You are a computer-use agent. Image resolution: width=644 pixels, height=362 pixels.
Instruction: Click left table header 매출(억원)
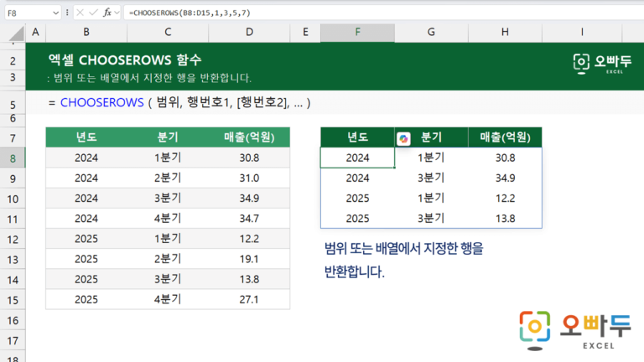tap(249, 137)
